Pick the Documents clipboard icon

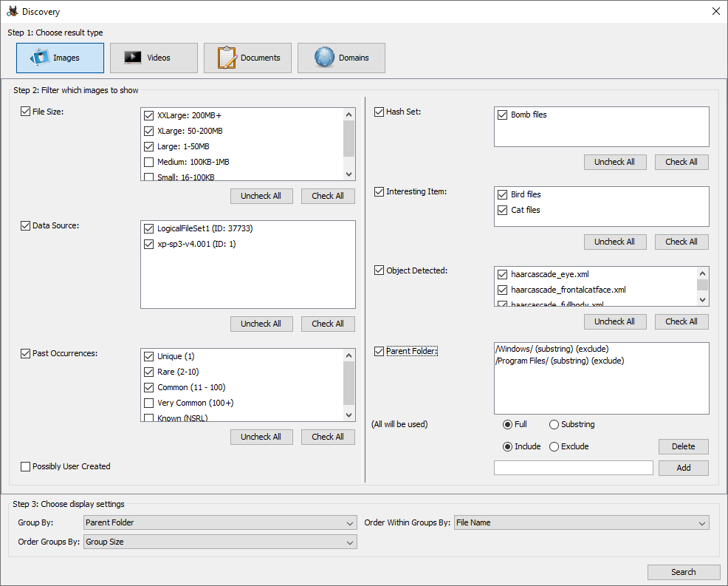pos(227,58)
